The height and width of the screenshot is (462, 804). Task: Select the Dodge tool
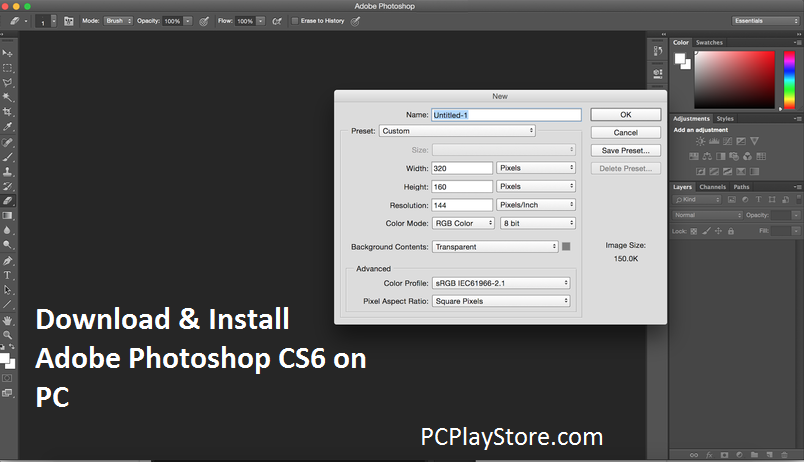[x=8, y=245]
